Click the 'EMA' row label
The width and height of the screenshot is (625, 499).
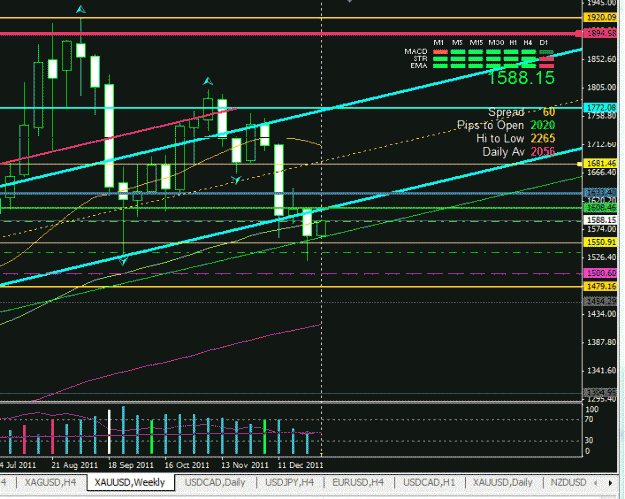[x=419, y=65]
